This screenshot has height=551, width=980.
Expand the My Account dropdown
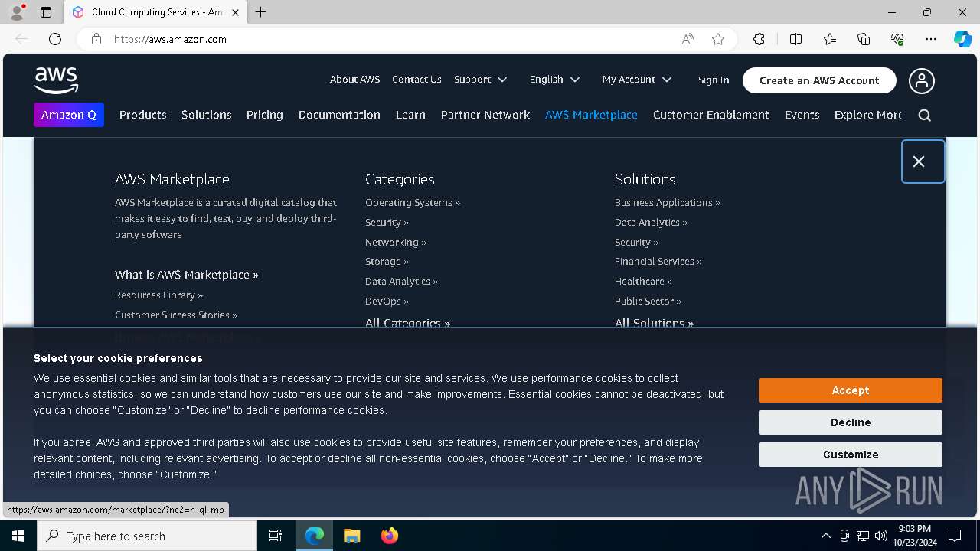click(x=636, y=80)
